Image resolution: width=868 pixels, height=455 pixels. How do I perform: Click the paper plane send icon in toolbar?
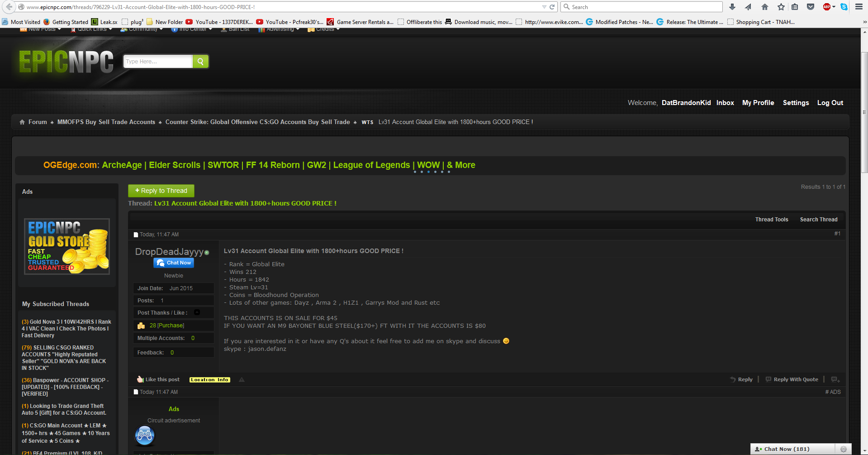[748, 7]
